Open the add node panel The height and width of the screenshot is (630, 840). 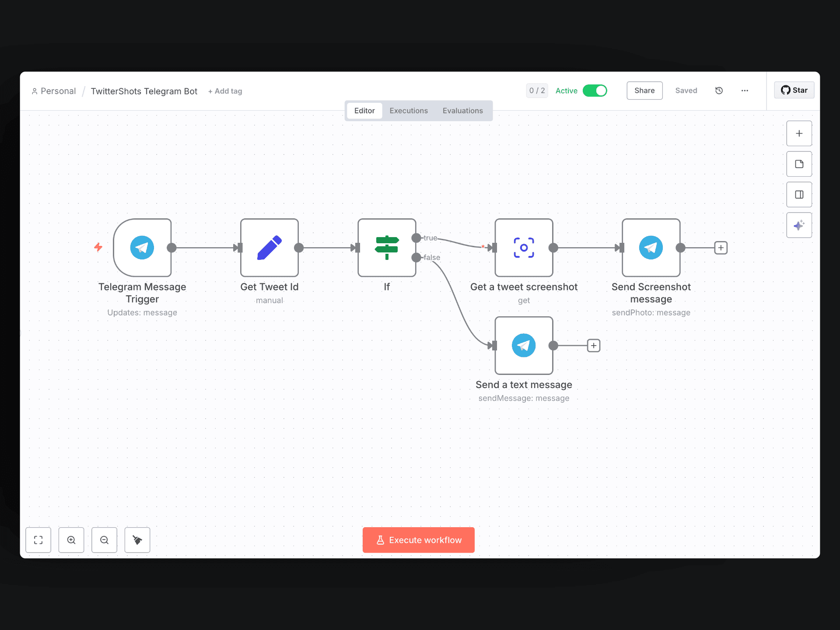799,133
